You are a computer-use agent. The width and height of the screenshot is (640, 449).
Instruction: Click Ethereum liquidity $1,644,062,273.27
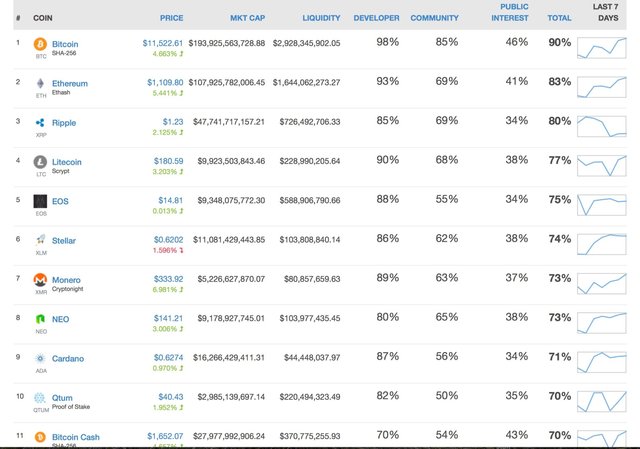pos(307,82)
